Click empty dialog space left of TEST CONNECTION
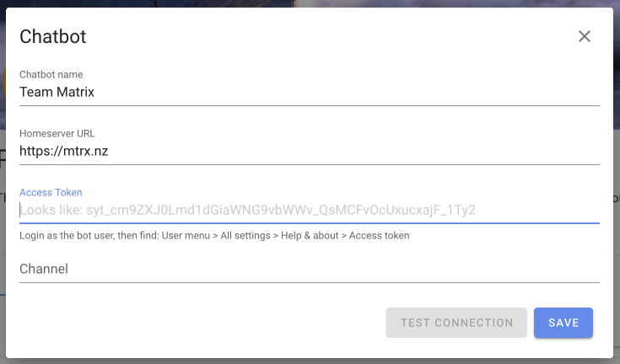This screenshot has height=364, width=620. point(202,323)
